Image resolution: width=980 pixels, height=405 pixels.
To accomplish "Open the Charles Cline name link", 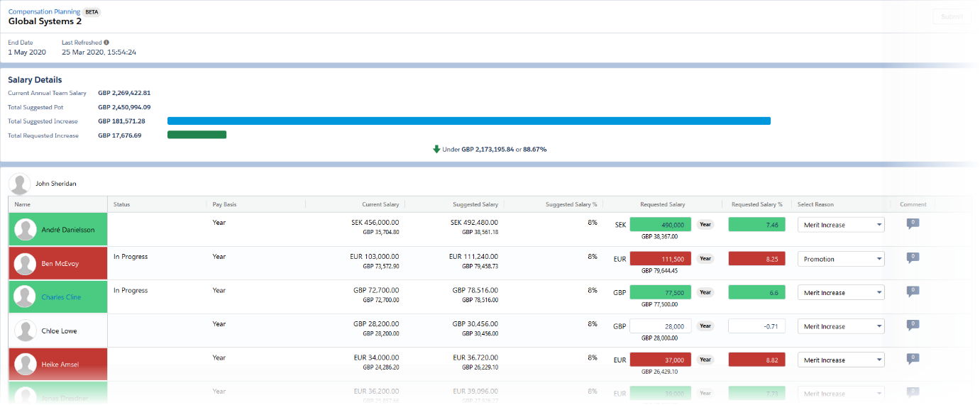I will pyautogui.click(x=61, y=297).
